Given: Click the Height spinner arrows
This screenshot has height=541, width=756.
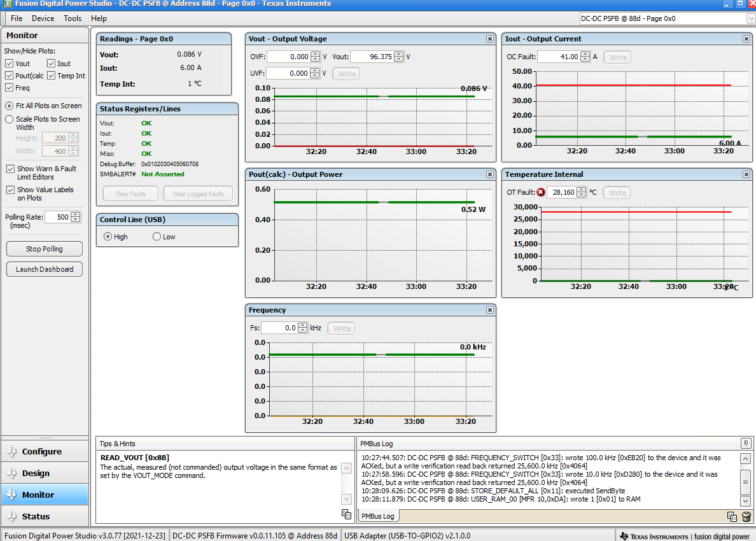Looking at the screenshot, I should pyautogui.click(x=73, y=138).
